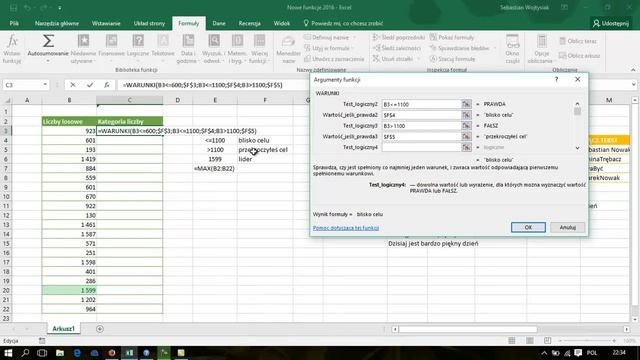
Task: Confirm formula with checkmark icon
Action: [90, 85]
